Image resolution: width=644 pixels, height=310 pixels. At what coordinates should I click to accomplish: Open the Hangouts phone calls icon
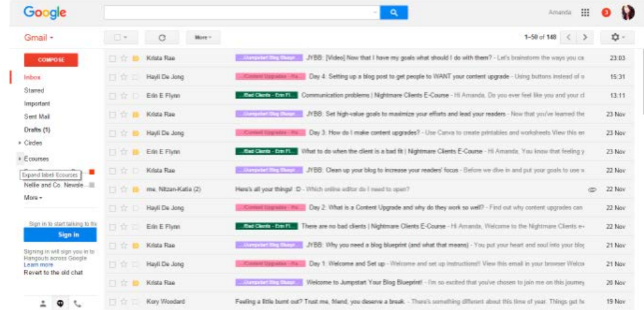pos(77,304)
